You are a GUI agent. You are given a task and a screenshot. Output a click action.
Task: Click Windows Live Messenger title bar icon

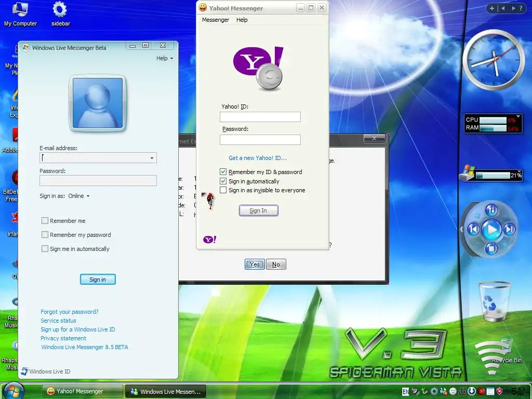coord(26,47)
